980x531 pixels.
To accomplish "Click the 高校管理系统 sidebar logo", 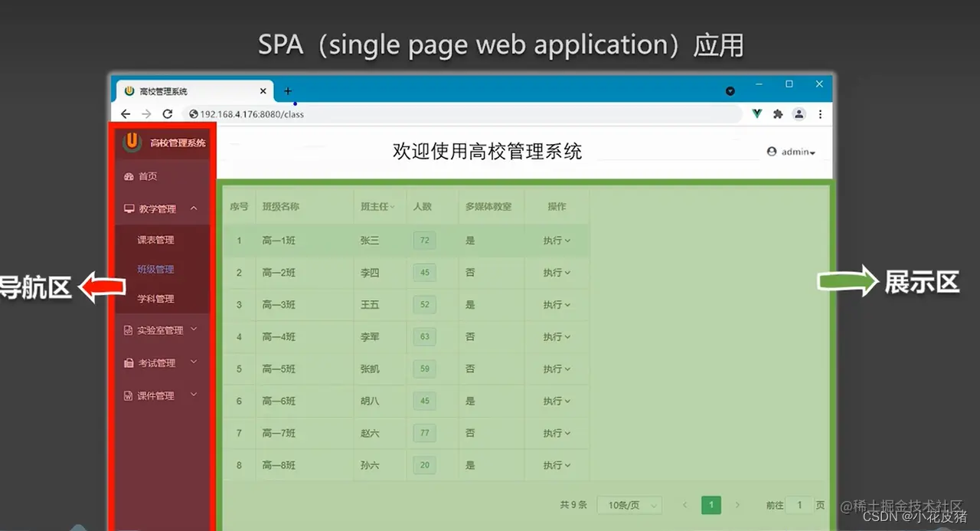I will [132, 142].
